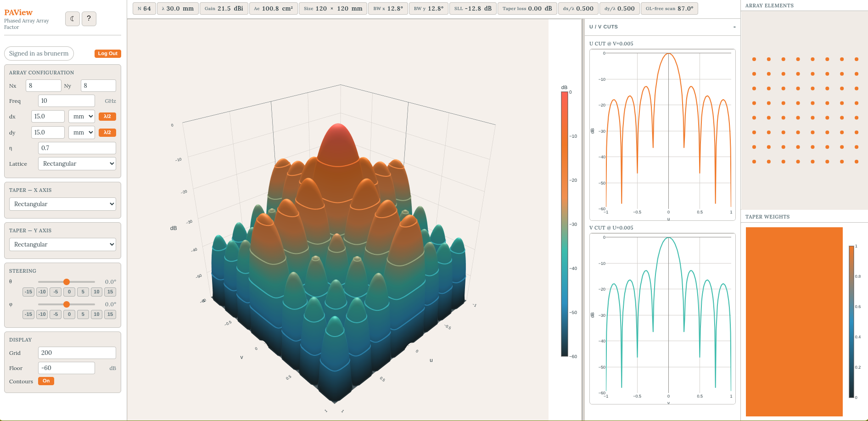Set φ steering to 15 preset

point(110,314)
